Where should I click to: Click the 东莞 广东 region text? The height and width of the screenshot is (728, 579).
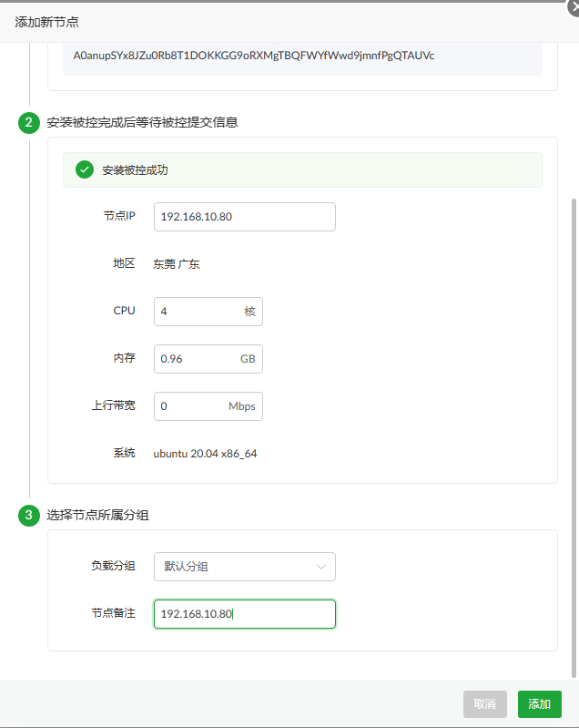[x=177, y=264]
